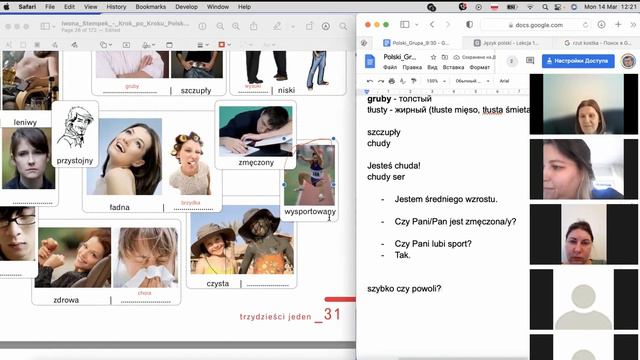Image resolution: width=640 pixels, height=360 pixels.
Task: Star the Polski_Gr document
Action: click(433, 57)
